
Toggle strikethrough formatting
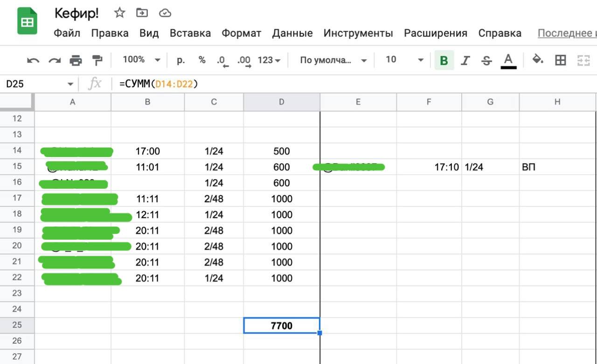coord(486,60)
